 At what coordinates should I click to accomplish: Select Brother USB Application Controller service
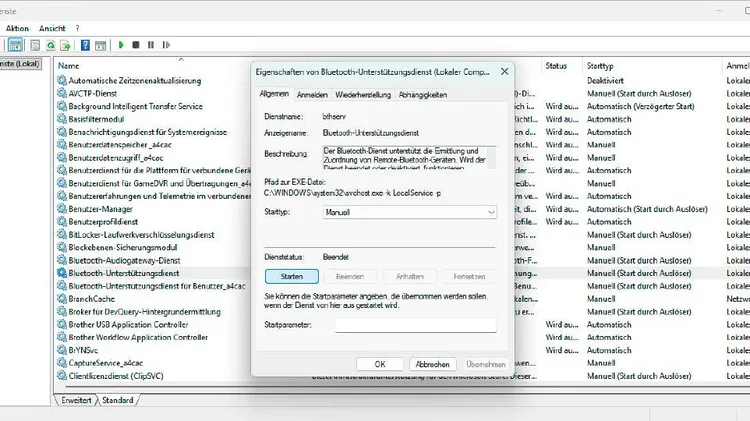[x=128, y=324]
